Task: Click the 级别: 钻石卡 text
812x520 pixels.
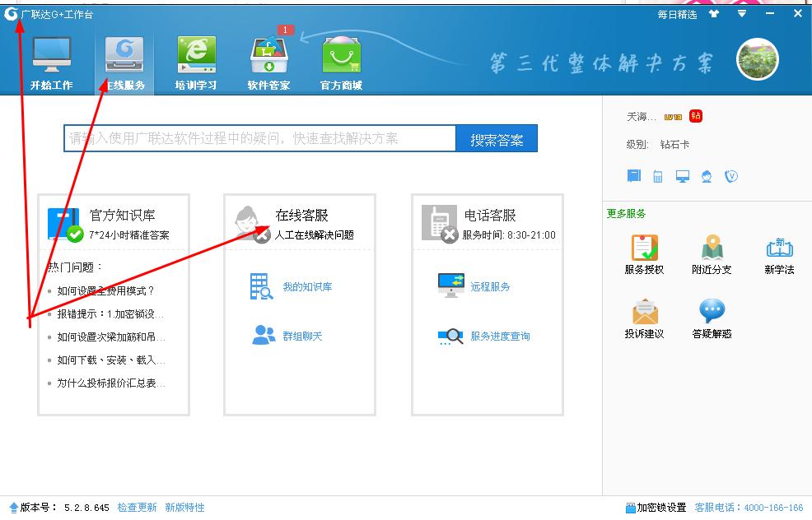Action: [658, 144]
